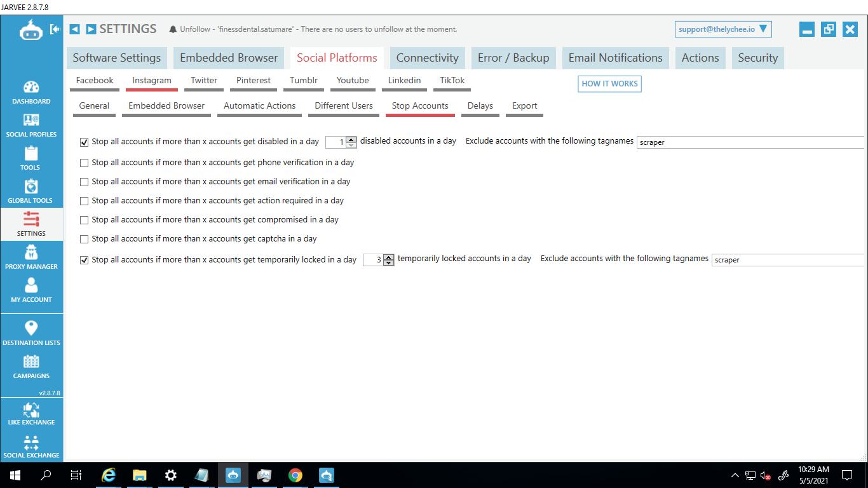Open File Explorer from taskbar
The width and height of the screenshot is (868, 488).
pos(140,475)
